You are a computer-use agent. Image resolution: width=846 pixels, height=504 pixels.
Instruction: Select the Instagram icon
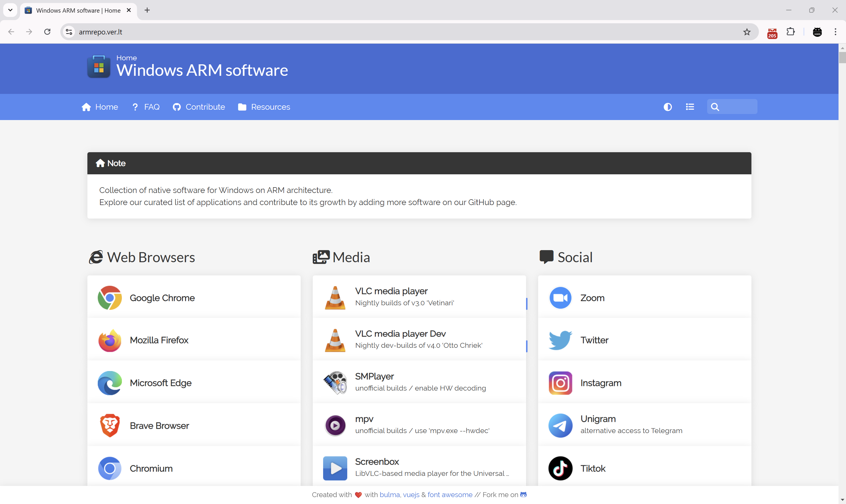(560, 383)
